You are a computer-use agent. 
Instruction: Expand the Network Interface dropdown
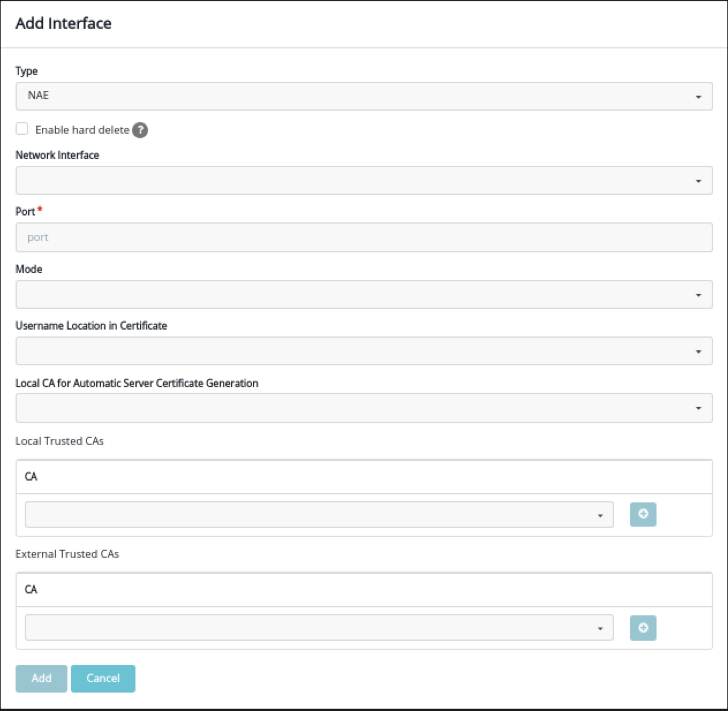coord(364,180)
